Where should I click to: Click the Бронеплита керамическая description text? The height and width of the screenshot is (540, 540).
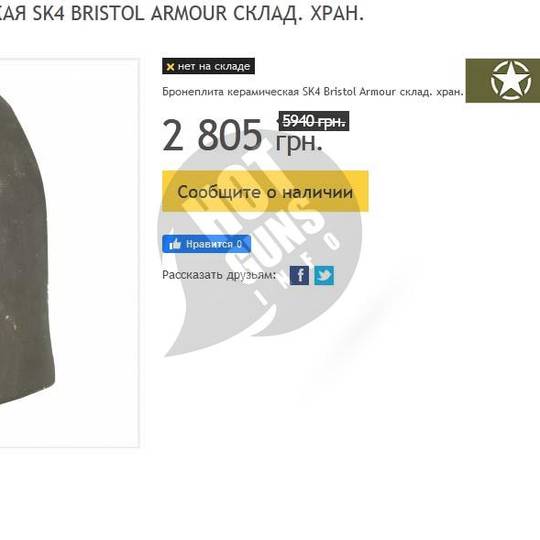click(x=313, y=92)
